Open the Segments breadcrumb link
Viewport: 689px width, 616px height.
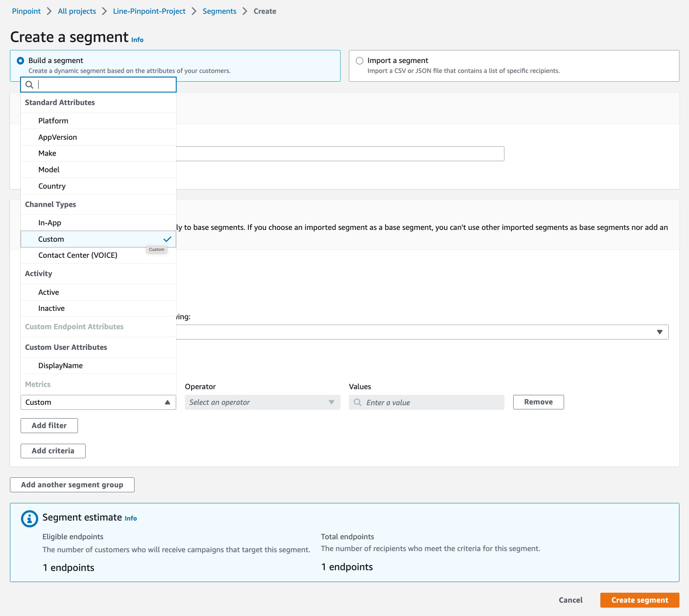tap(219, 11)
